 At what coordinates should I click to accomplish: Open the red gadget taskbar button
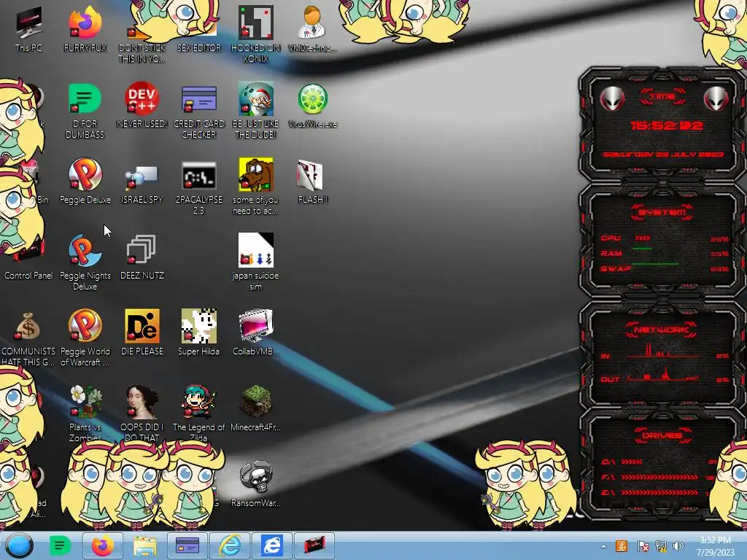[314, 545]
